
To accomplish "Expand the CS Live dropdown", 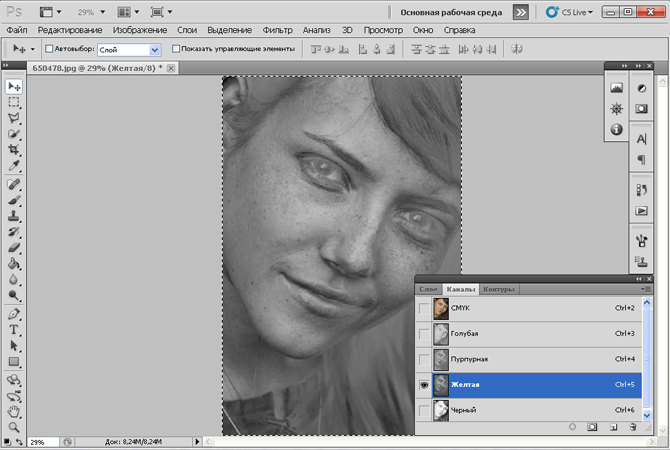I will [577, 13].
